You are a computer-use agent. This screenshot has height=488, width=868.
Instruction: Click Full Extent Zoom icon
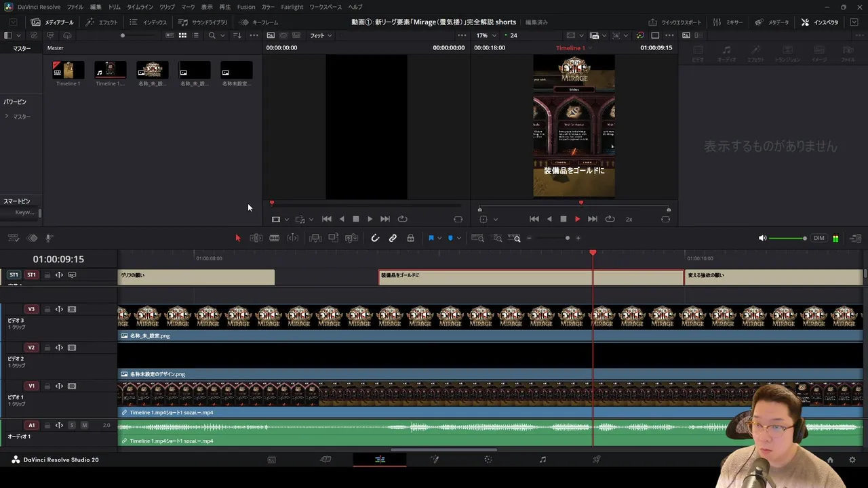pos(477,238)
